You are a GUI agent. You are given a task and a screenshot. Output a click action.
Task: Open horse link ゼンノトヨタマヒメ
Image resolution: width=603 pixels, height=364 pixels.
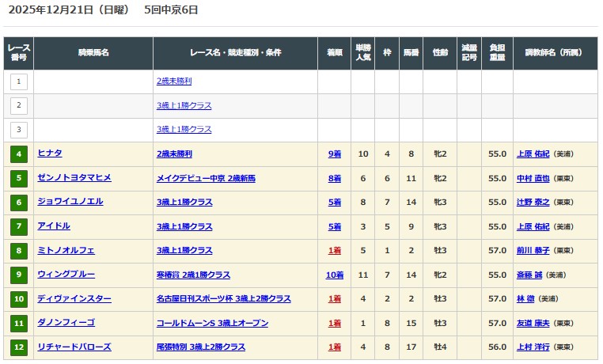[74, 178]
